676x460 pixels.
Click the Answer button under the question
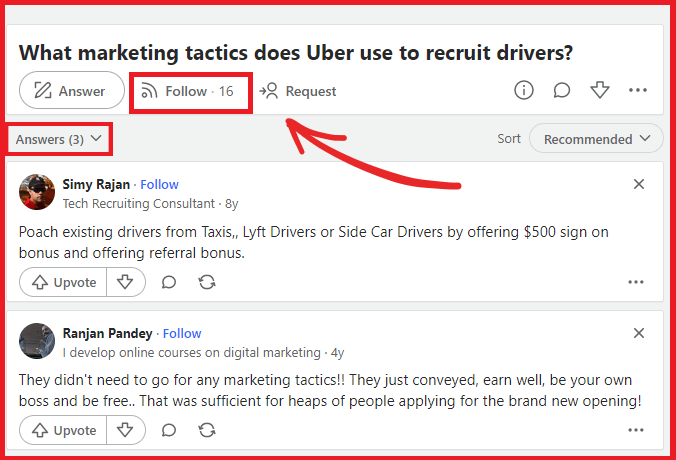(72, 91)
